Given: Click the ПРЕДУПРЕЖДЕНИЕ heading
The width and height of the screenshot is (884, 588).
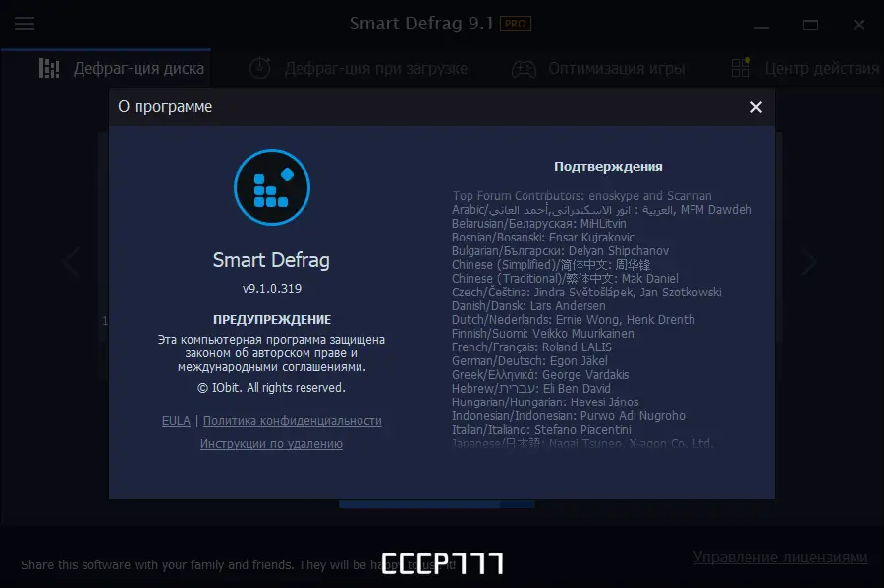Looking at the screenshot, I should point(272,320).
